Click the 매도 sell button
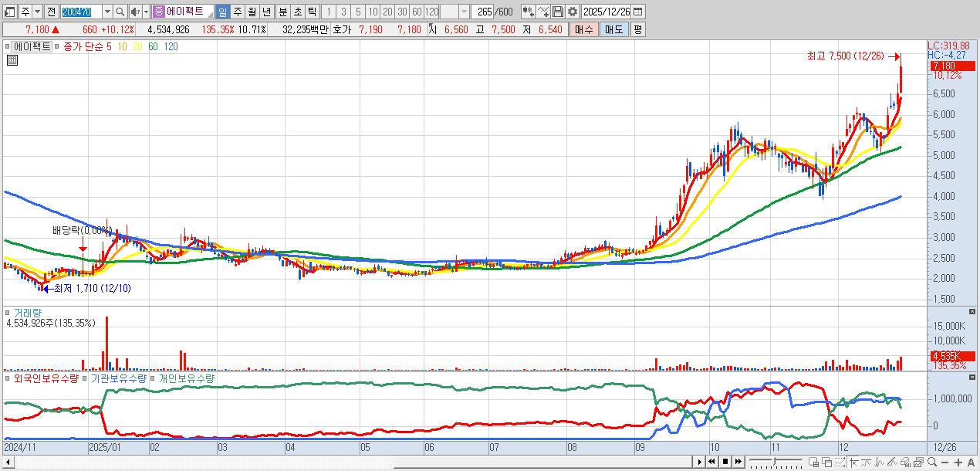This screenshot has width=980, height=471. (x=613, y=29)
